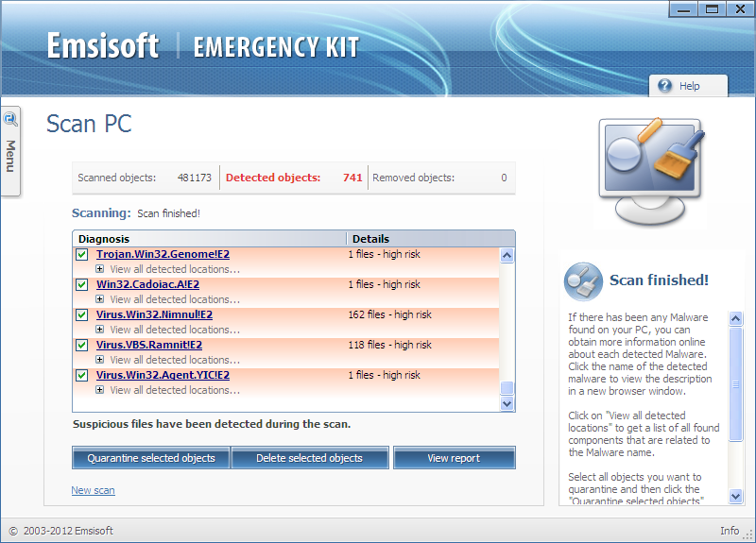Click the Details column header
Viewport: 756px width, 543px height.
431,239
